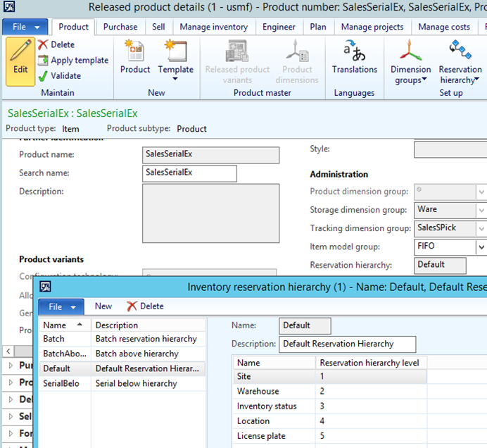487x448 pixels.
Task: Click the Search name input field
Action: 189,173
